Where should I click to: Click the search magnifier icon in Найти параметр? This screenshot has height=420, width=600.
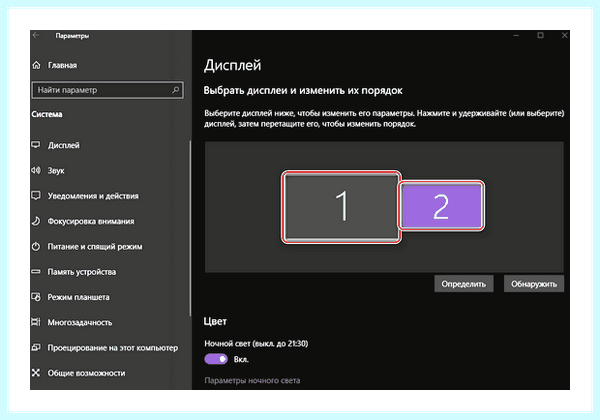[x=175, y=90]
